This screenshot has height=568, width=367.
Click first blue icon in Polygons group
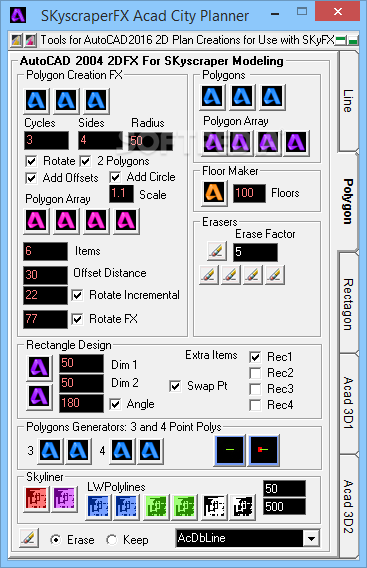(x=212, y=97)
